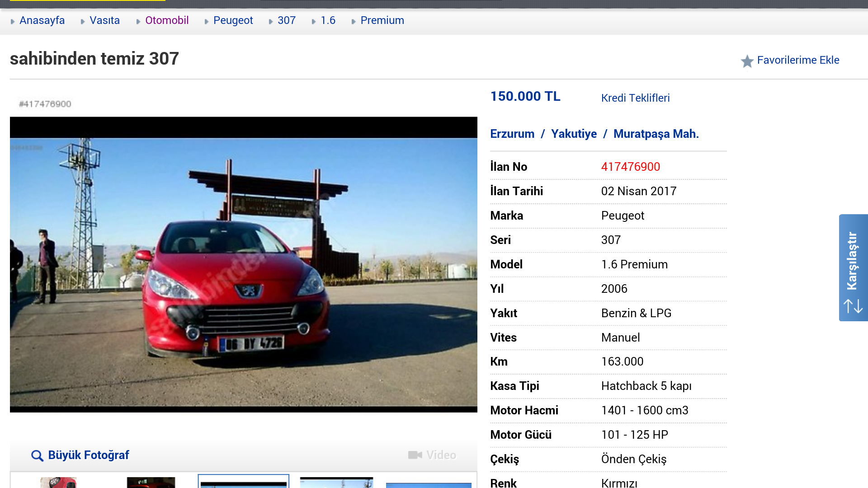Select Muratpaşa Mah. neighborhood link
This screenshot has width=868, height=488.
pos(656,134)
